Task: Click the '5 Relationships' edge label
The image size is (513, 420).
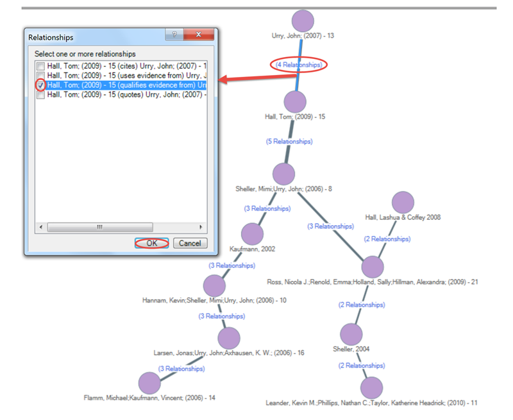Action: click(289, 141)
